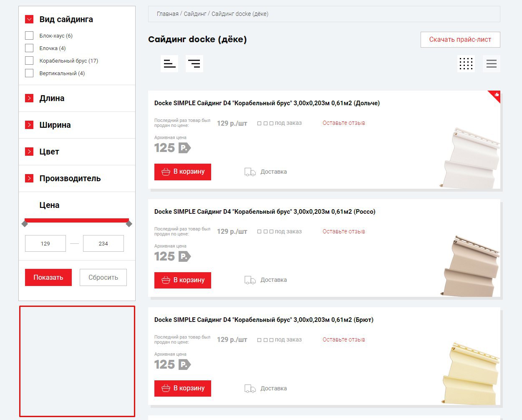
Task: Check the Вертикальный (4) filter
Action: [29, 73]
